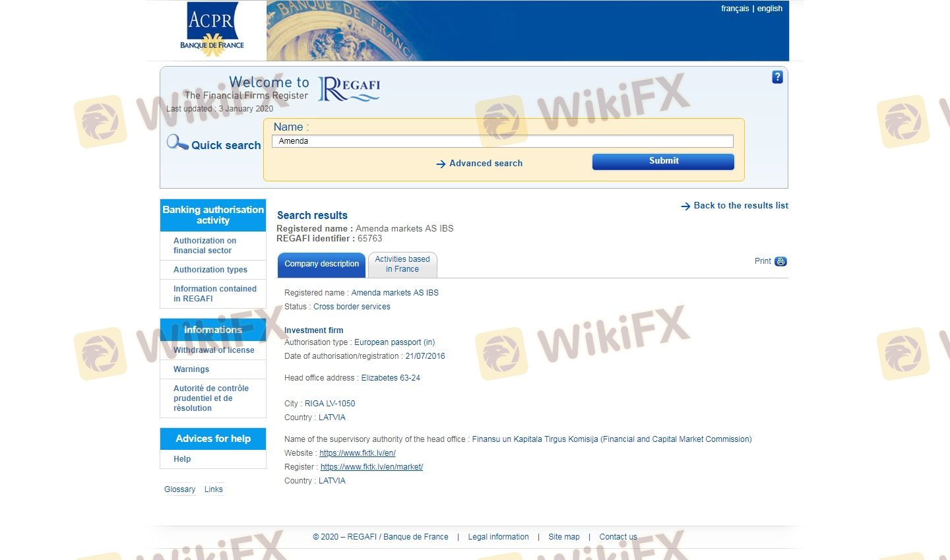Click Legal information in the footer
This screenshot has height=560, width=950.
point(498,537)
